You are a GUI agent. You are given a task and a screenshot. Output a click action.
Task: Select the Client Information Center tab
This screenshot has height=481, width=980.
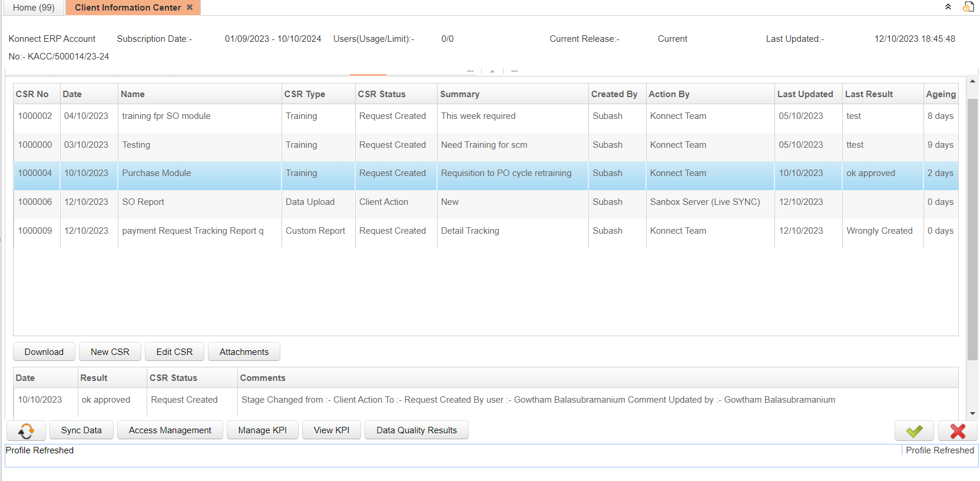[x=128, y=8]
